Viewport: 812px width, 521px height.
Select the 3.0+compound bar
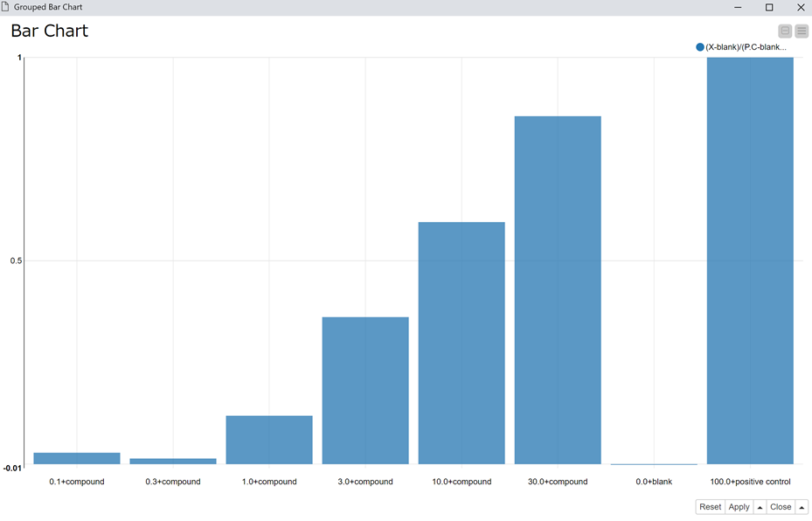point(365,391)
